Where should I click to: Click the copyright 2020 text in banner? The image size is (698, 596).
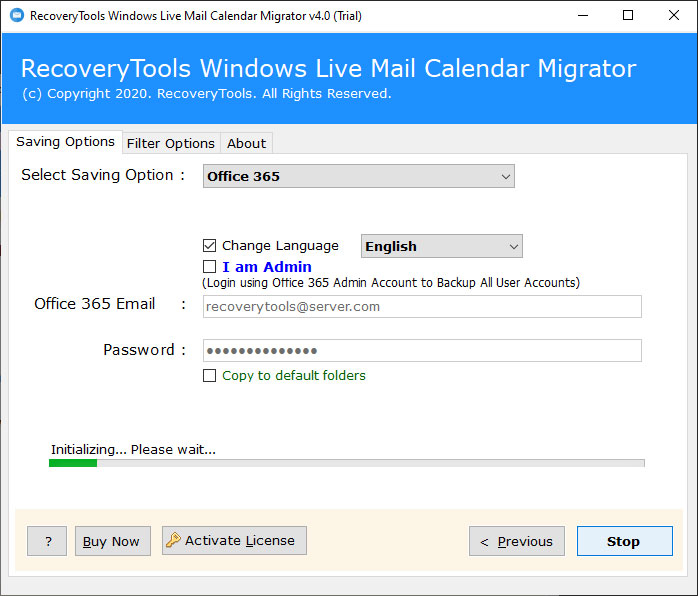pos(207,94)
